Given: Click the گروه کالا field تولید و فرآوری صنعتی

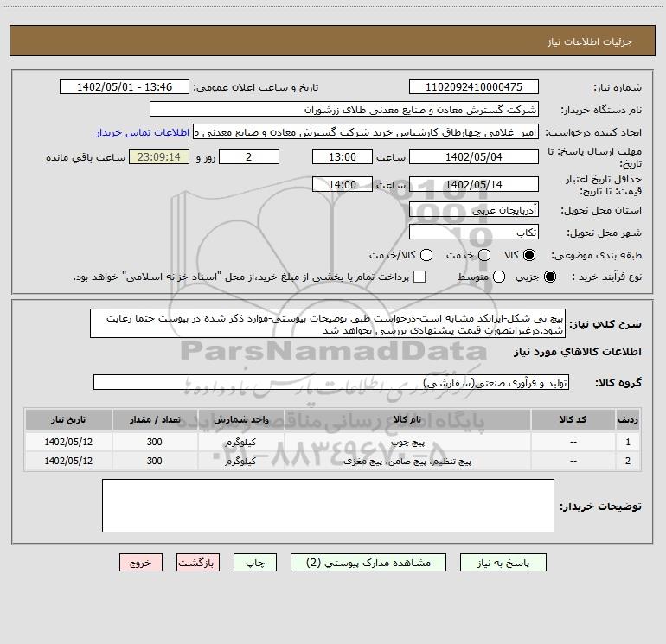Looking at the screenshot, I should click(x=331, y=382).
